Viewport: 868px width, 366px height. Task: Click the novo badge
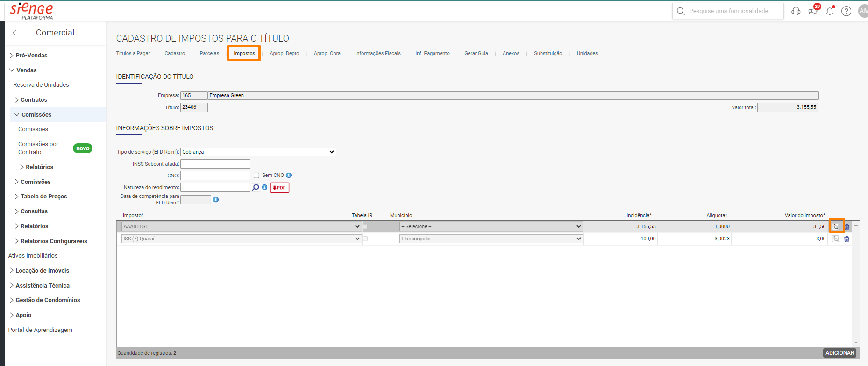83,148
